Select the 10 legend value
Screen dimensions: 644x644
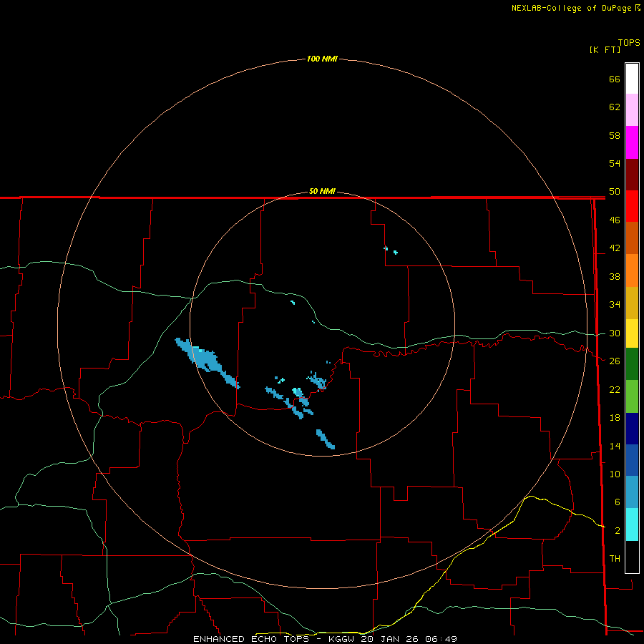615,474
